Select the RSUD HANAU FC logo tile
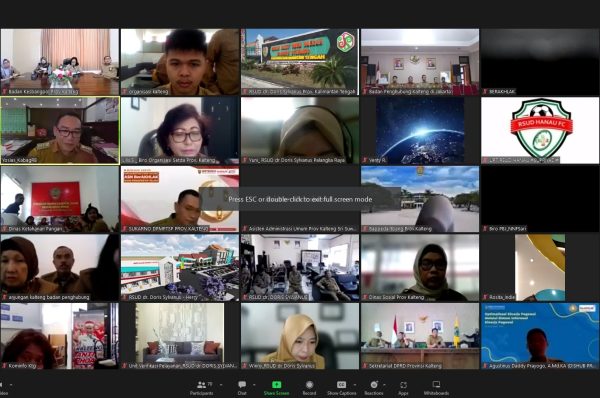The width and height of the screenshot is (600, 398). coord(540,130)
